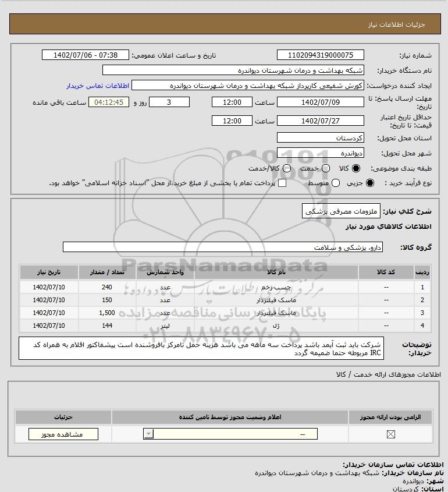
Task: Click the quantity 150 cell
Action: tap(107, 300)
